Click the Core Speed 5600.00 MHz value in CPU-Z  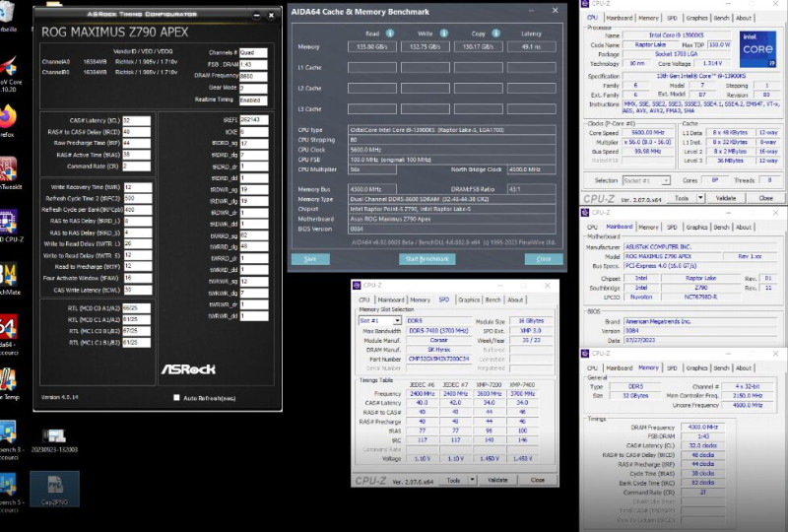point(648,133)
